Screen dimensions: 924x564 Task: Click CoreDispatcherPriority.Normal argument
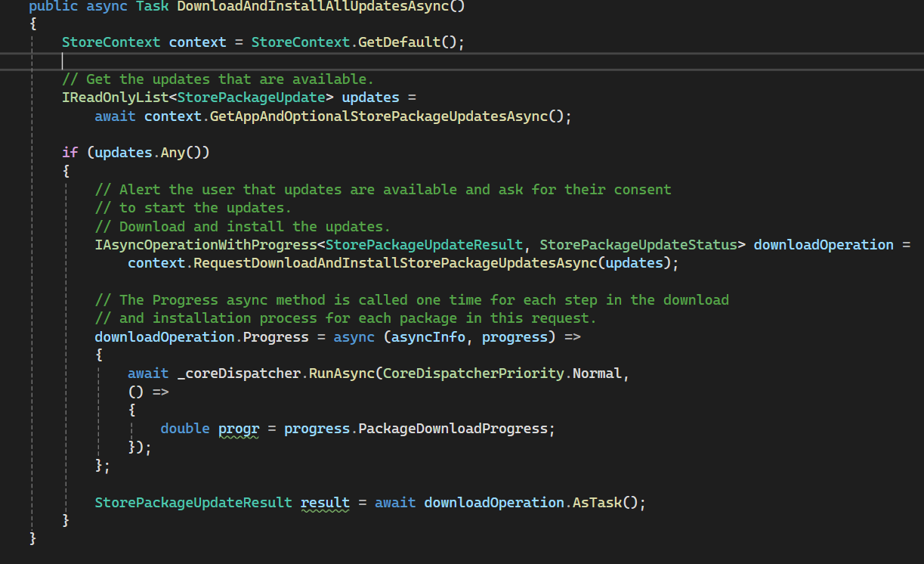(x=502, y=373)
